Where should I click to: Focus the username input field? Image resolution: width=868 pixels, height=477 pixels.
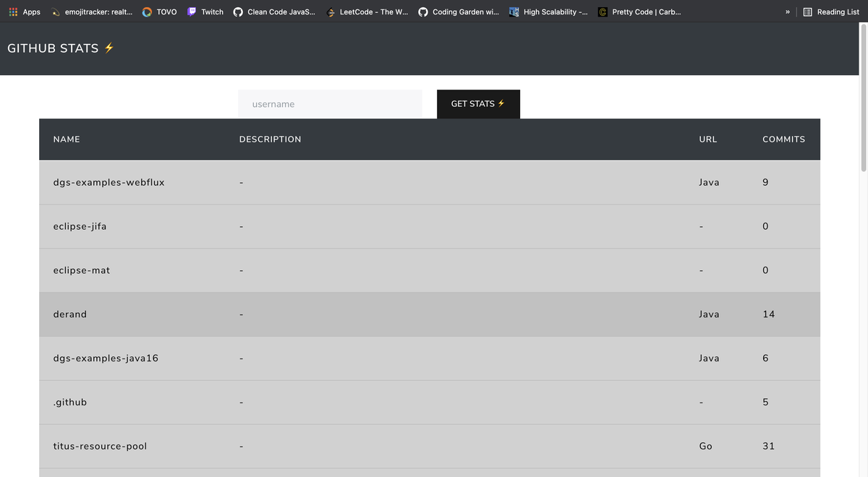click(x=330, y=104)
